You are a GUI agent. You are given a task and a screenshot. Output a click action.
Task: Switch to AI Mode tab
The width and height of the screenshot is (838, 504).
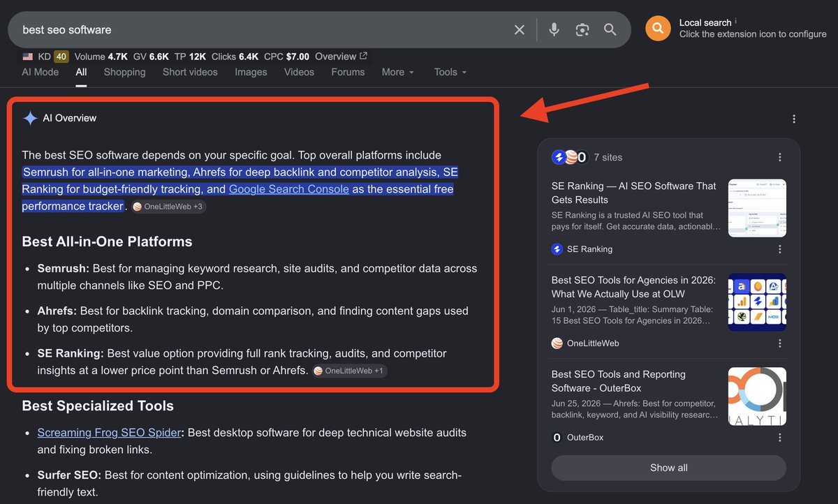[x=41, y=72]
